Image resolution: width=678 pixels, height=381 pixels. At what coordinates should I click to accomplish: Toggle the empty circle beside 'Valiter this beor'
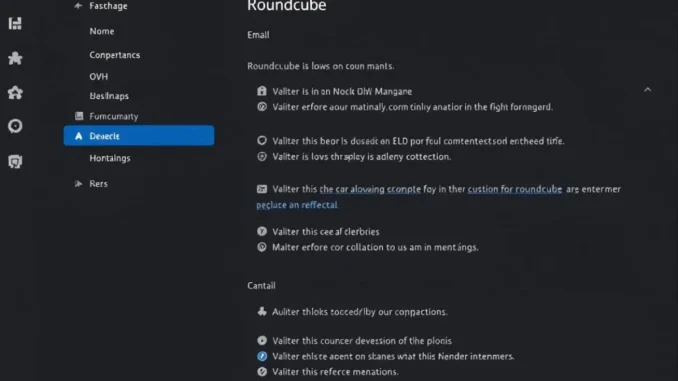pos(262,141)
